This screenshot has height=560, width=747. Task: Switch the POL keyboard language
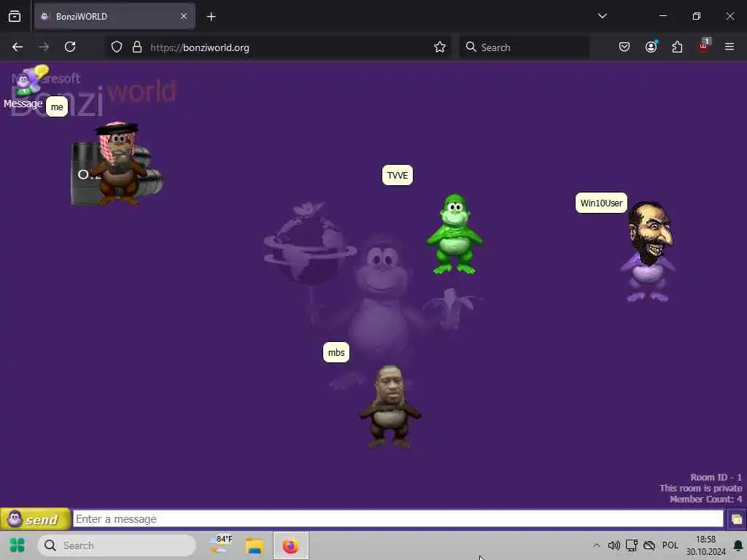coord(670,545)
